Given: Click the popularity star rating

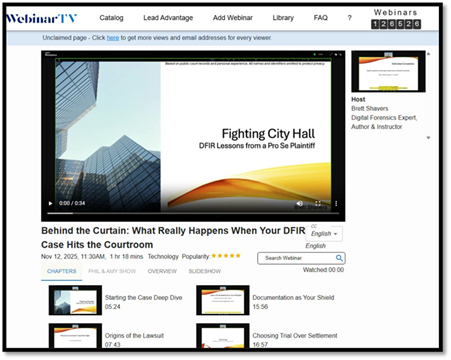Looking at the screenshot, I should [226, 256].
